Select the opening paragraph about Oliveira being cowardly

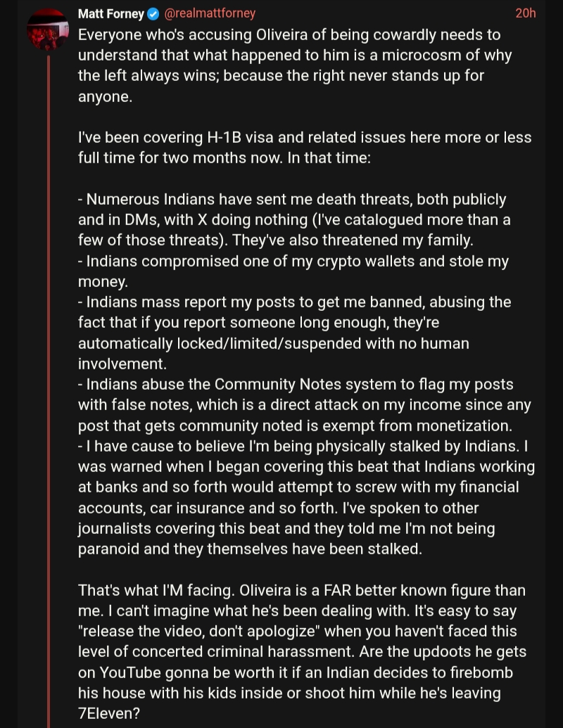click(x=295, y=65)
